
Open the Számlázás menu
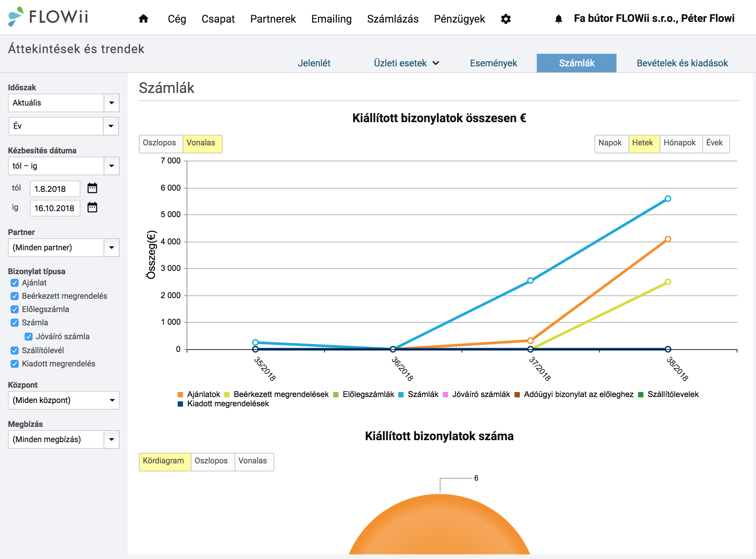[393, 19]
